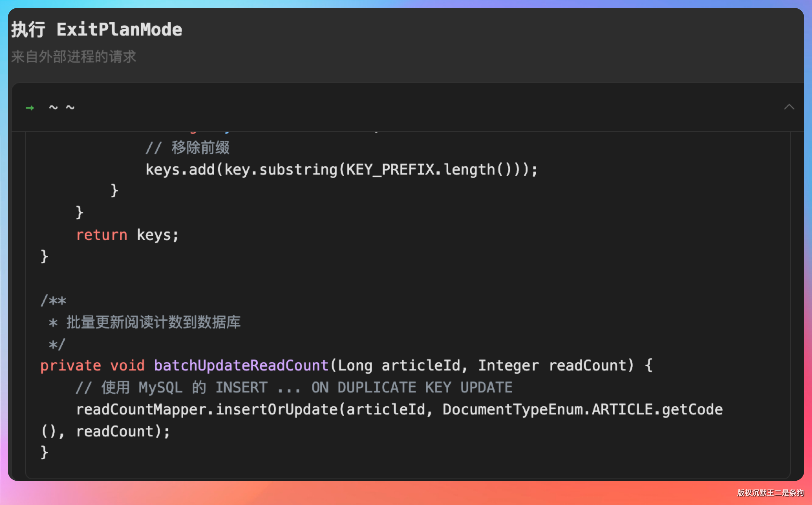Click the 来自外部进程的请求 subtitle

coord(73,57)
